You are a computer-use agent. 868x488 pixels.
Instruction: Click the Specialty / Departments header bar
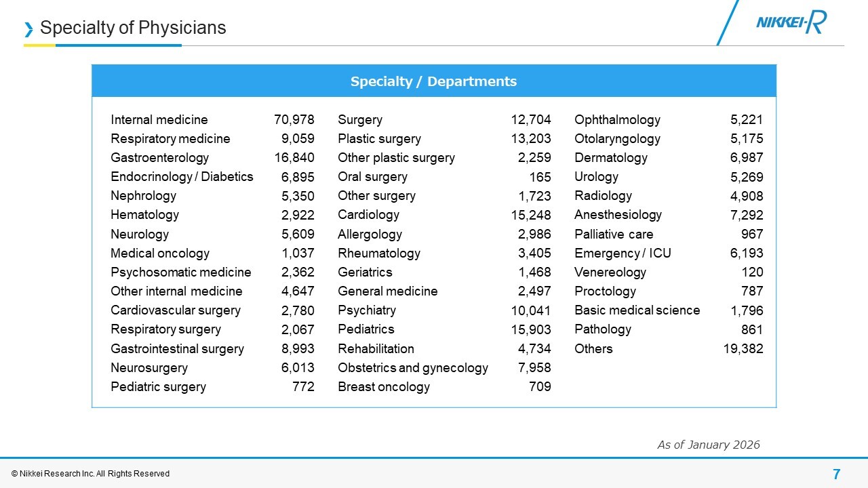click(433, 81)
